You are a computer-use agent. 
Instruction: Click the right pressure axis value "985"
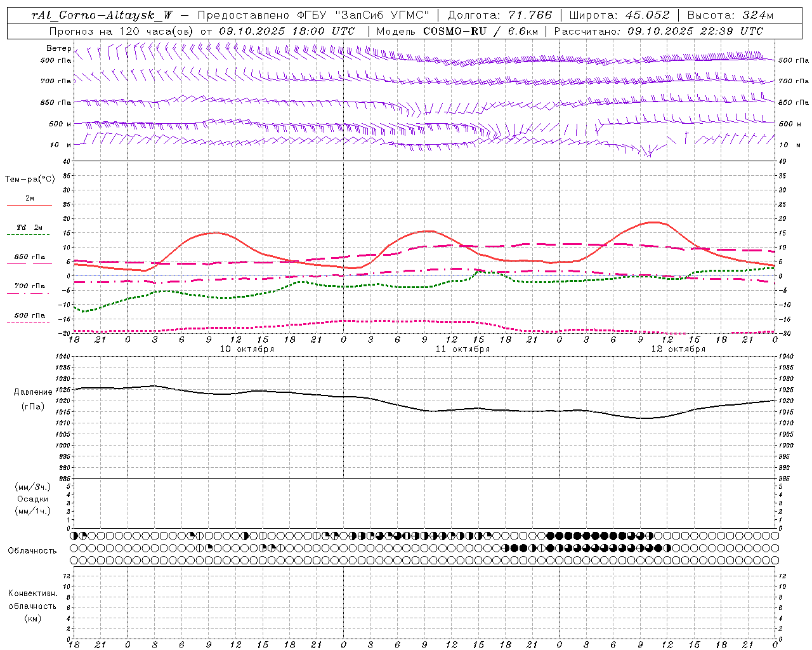coord(785,479)
